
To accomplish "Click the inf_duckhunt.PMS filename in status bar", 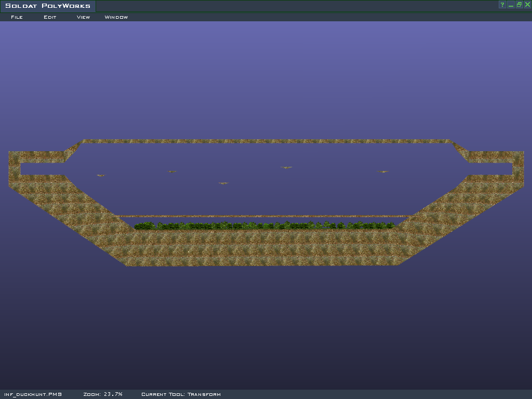I will [x=33, y=394].
